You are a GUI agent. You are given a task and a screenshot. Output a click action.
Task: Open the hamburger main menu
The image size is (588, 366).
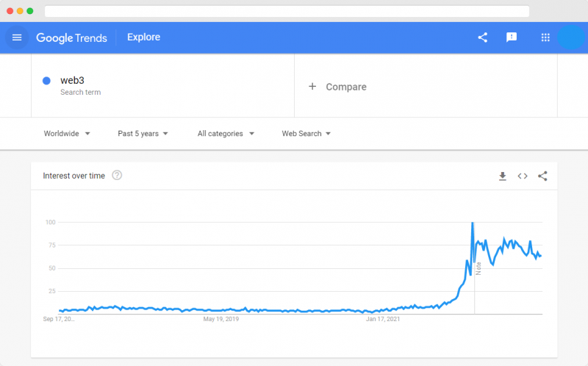17,37
